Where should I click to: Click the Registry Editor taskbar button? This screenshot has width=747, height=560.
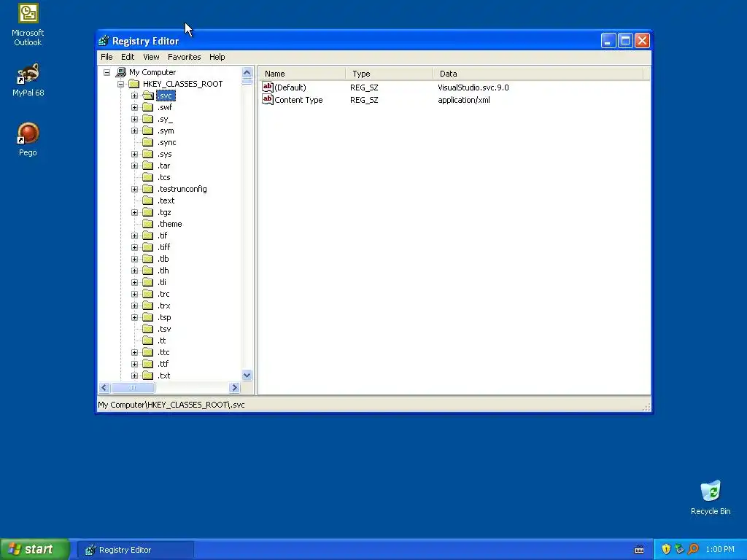136,550
